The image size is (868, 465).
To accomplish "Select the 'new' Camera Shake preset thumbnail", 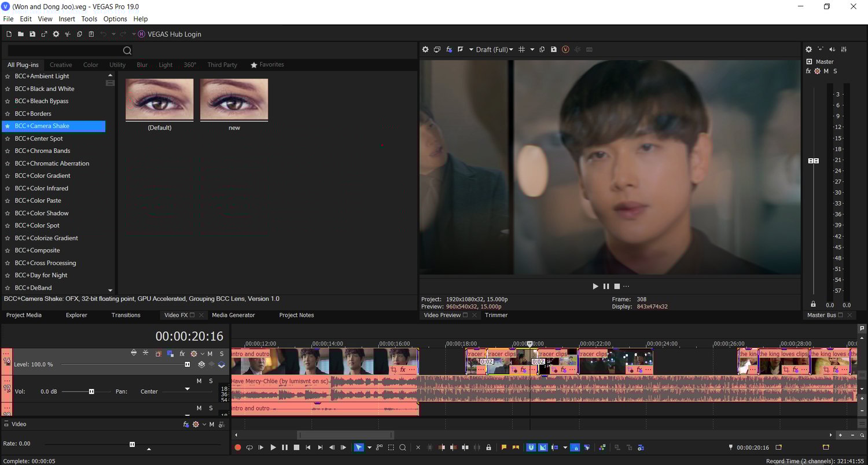I will click(x=234, y=100).
